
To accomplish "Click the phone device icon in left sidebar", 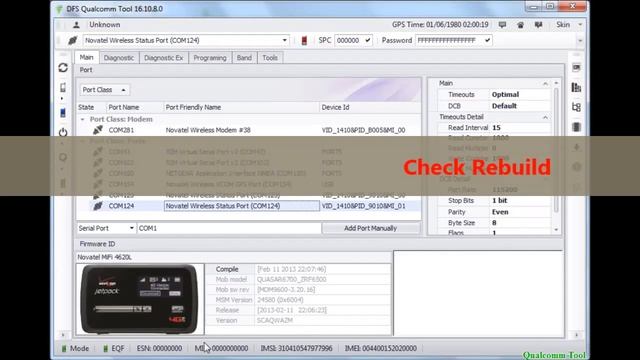I will coord(63,87).
